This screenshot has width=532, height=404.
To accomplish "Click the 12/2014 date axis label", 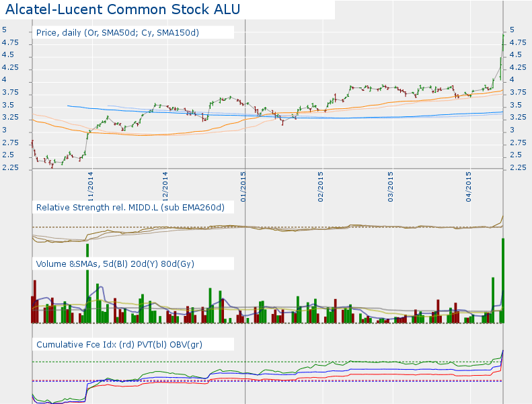I will pos(165,187).
